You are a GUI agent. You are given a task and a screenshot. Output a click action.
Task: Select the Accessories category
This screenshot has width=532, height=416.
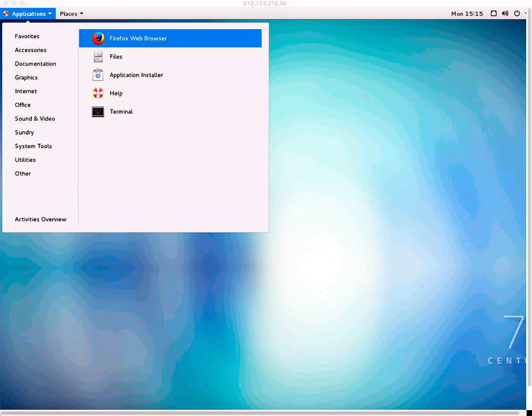click(30, 50)
